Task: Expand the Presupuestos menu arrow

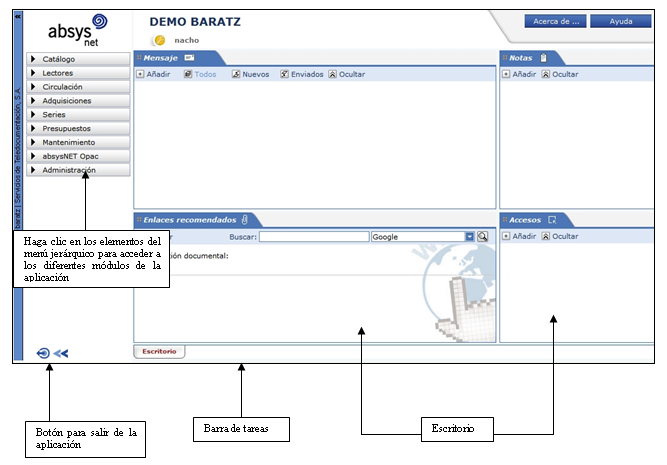Action: pos(33,128)
